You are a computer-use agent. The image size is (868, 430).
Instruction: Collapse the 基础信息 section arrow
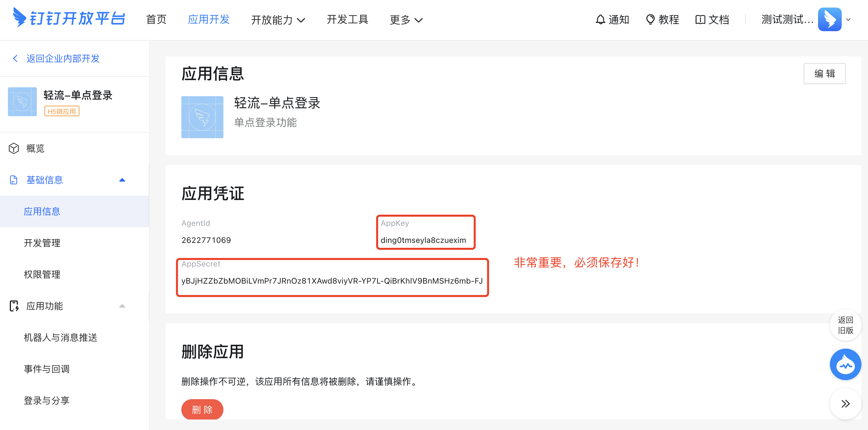122,180
